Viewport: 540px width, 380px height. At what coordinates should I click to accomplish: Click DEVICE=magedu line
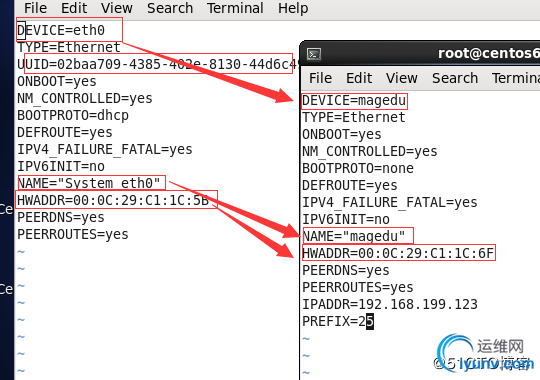[354, 101]
